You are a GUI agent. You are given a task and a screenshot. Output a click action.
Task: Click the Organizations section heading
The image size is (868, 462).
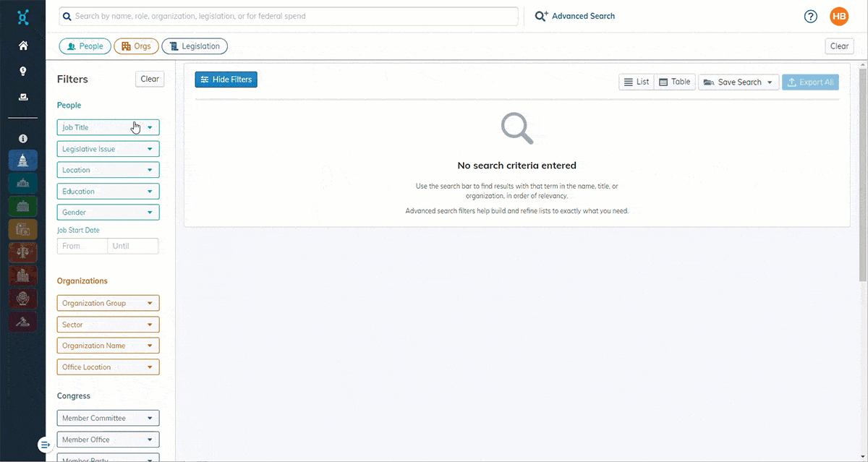coord(82,281)
